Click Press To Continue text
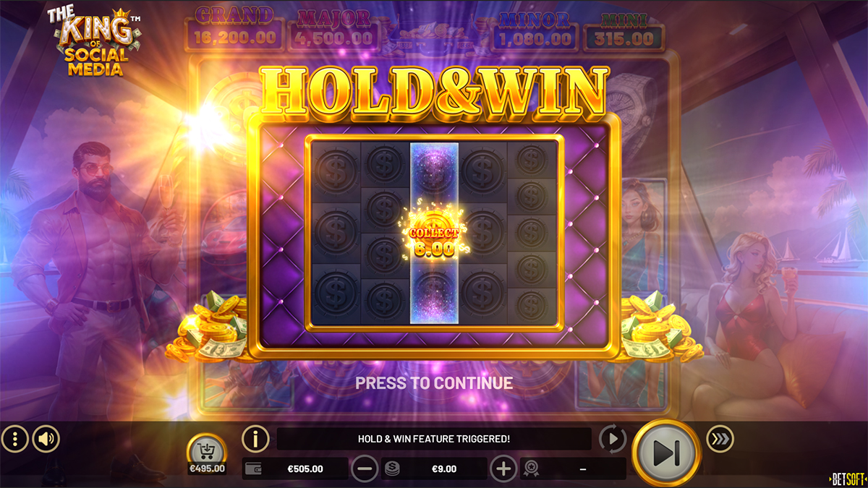Viewport: 868px width, 488px height. pos(434,382)
